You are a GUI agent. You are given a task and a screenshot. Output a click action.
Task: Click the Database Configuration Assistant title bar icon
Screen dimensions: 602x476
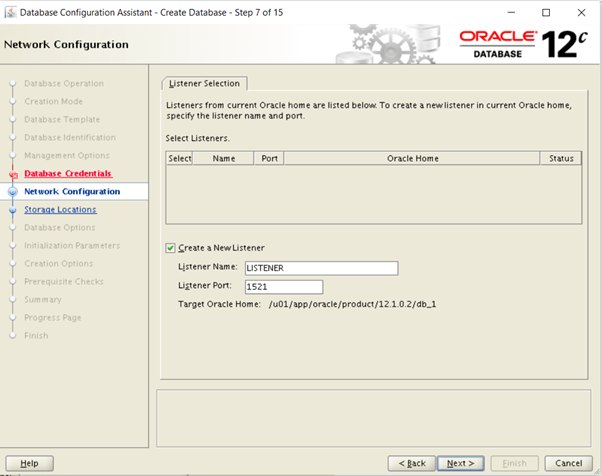click(12, 13)
